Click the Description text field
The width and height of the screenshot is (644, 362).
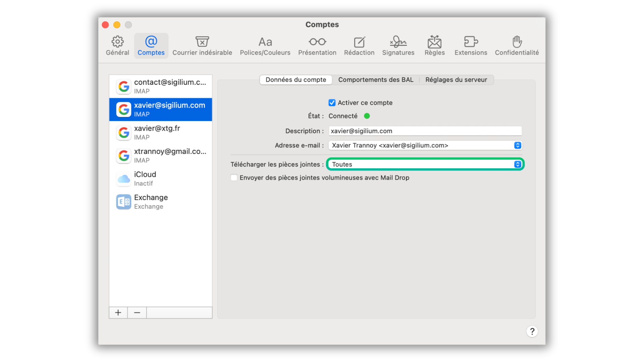point(425,131)
